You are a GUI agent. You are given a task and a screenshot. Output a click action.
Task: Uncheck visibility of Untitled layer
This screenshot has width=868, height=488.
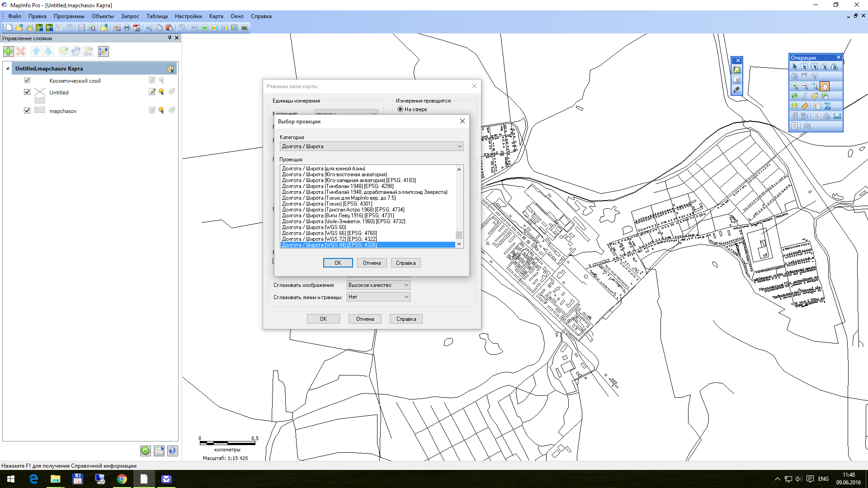point(27,92)
